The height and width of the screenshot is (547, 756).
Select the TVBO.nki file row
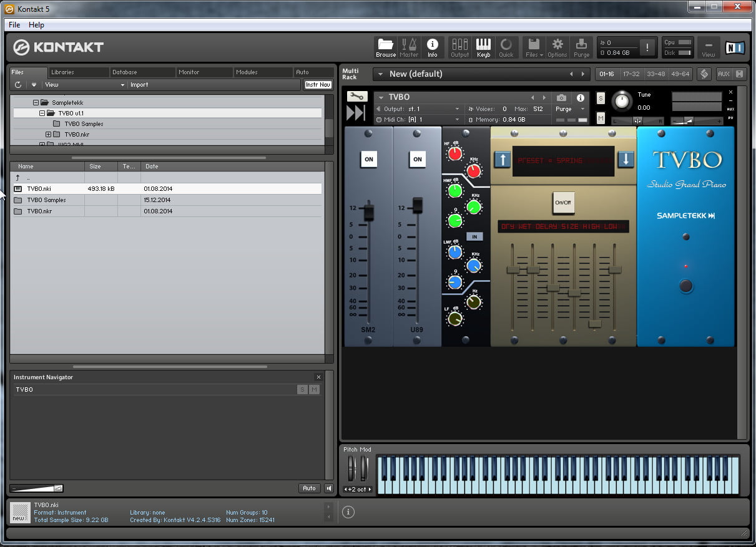[167, 188]
